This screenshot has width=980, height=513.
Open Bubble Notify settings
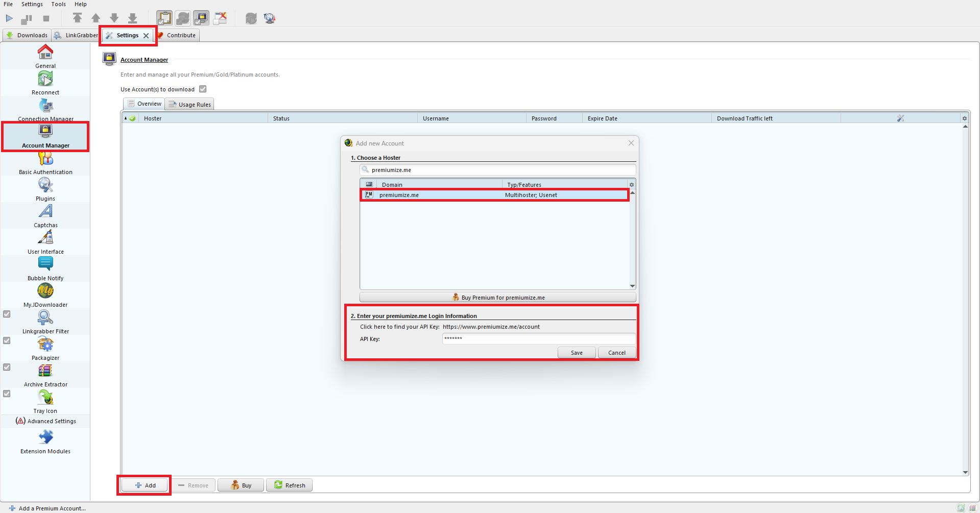(x=45, y=270)
